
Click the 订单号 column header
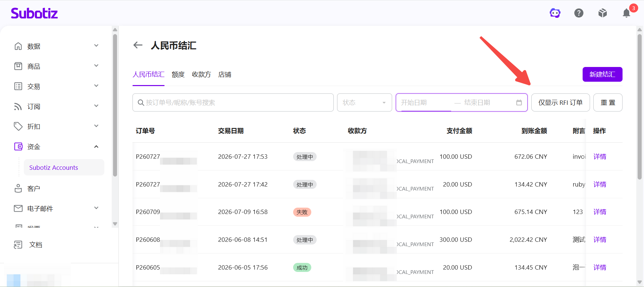[145, 131]
